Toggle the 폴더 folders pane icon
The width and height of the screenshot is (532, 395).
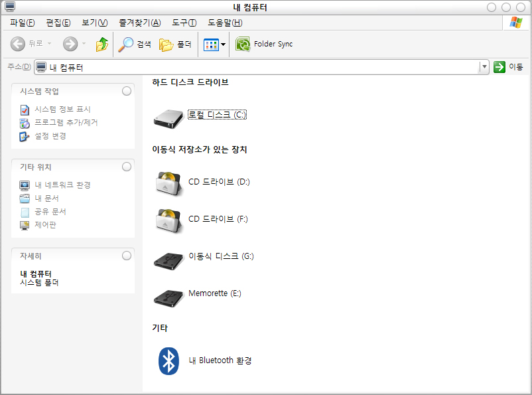[x=166, y=44]
